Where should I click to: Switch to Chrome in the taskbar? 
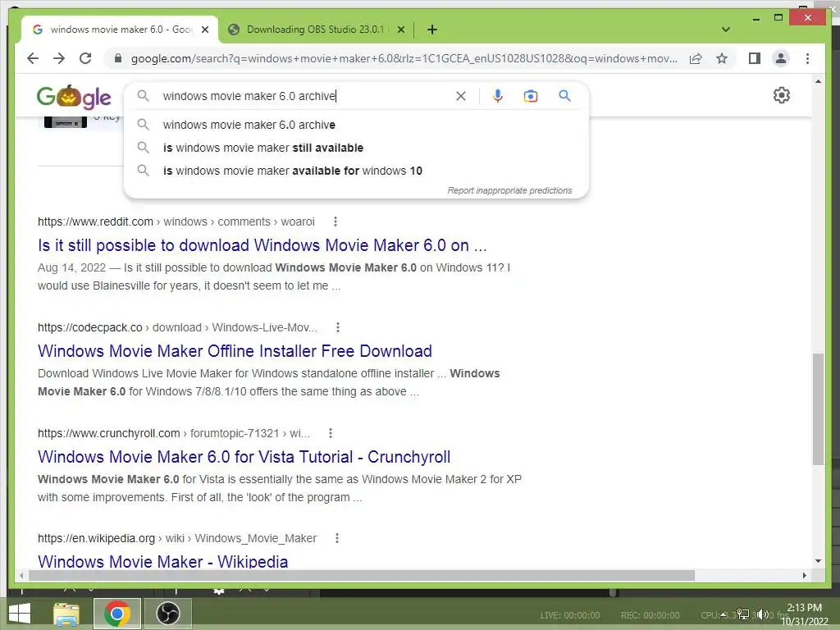(x=117, y=614)
